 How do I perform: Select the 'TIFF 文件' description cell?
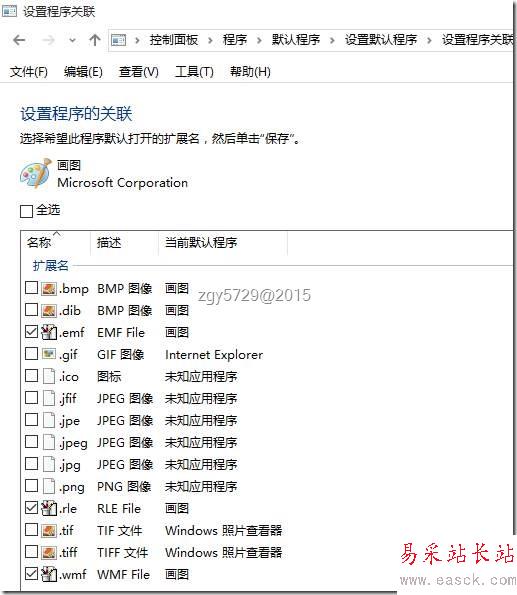pos(122,553)
